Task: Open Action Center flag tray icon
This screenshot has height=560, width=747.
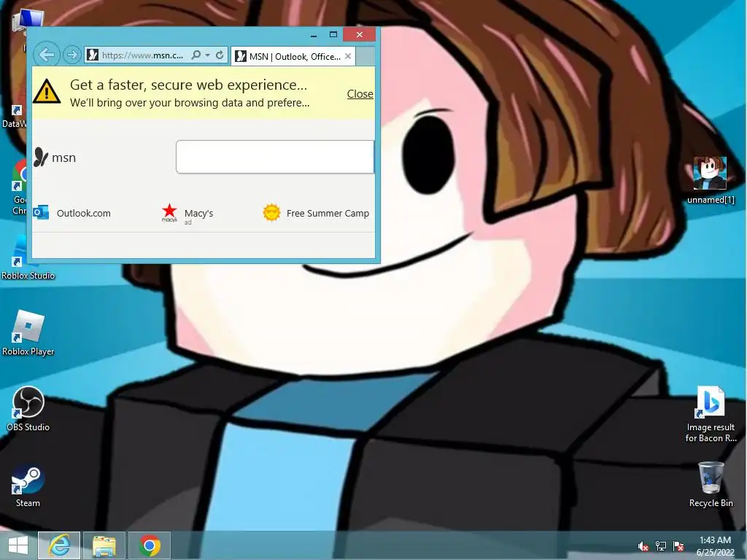Action: 678,546
